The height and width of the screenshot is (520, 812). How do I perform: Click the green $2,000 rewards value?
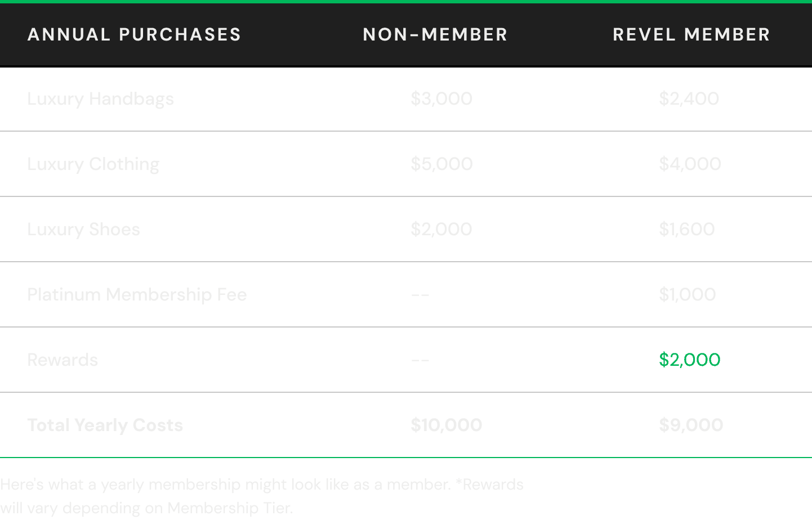pyautogui.click(x=690, y=360)
